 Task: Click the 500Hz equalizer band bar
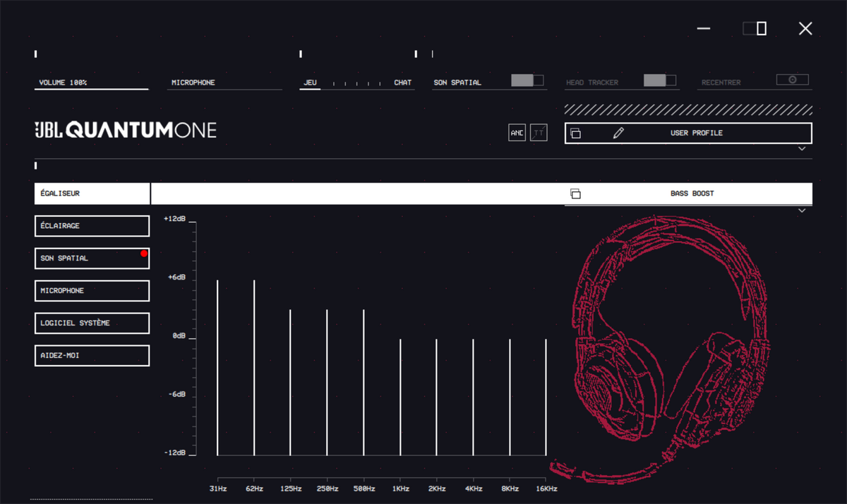tap(364, 383)
